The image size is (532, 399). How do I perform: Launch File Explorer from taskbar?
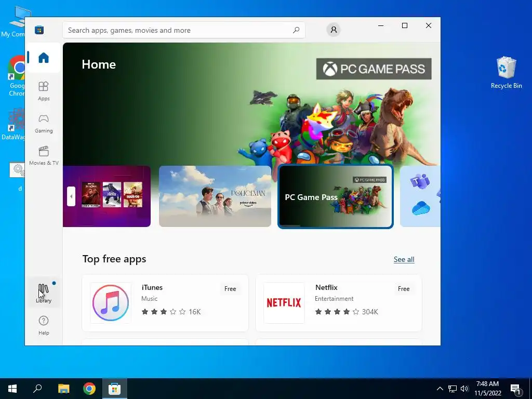63,389
